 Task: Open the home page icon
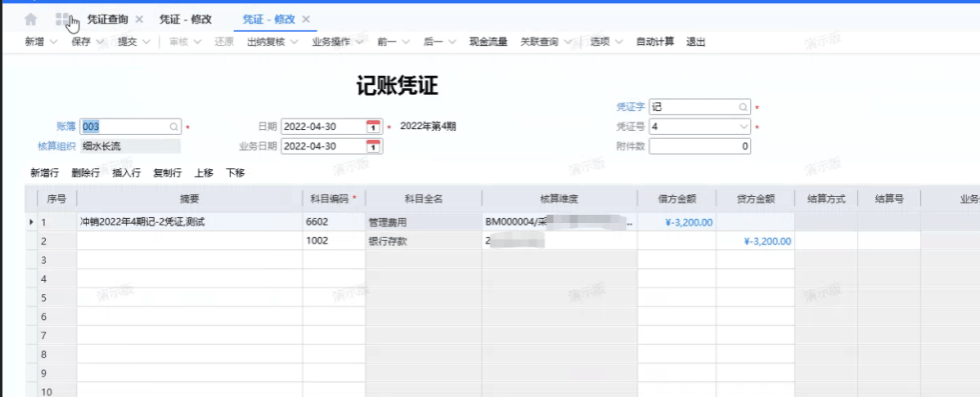(31, 19)
